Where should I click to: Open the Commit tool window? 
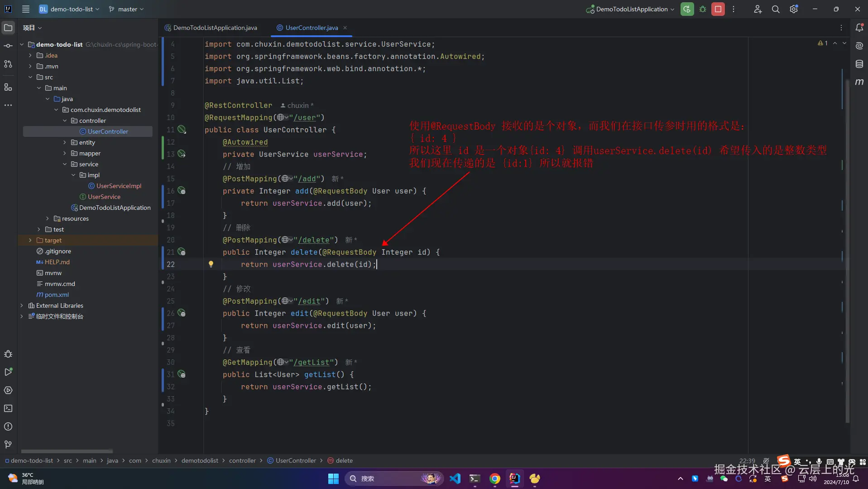pyautogui.click(x=8, y=46)
